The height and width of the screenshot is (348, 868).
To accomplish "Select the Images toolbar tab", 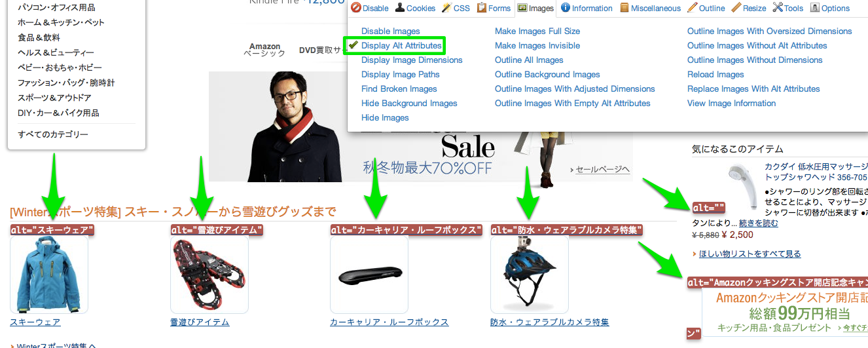I will point(535,8).
